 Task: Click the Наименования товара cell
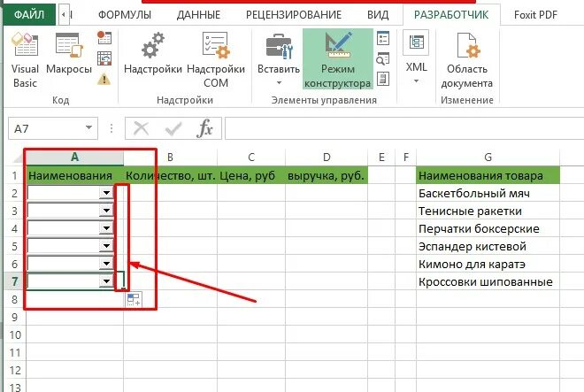[488, 175]
